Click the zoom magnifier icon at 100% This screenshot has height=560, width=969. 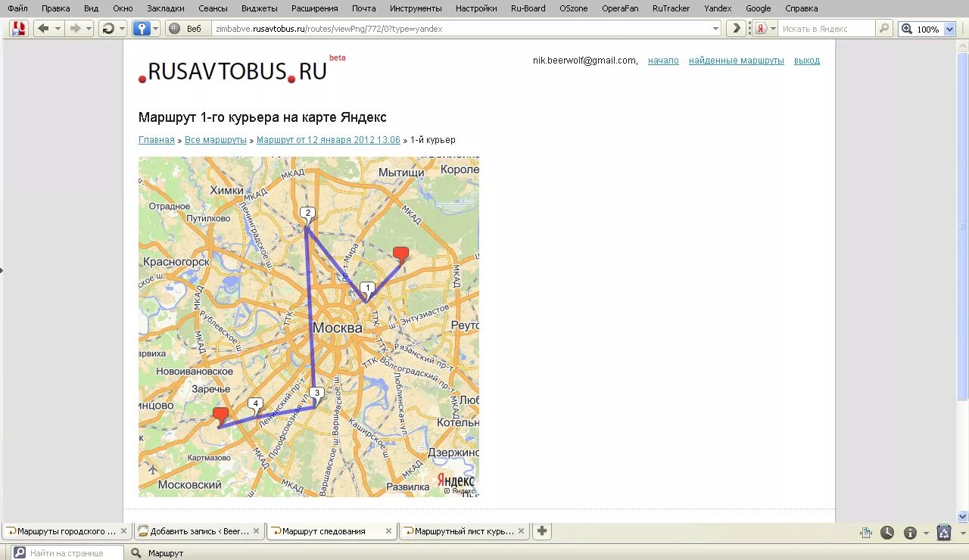(x=907, y=29)
